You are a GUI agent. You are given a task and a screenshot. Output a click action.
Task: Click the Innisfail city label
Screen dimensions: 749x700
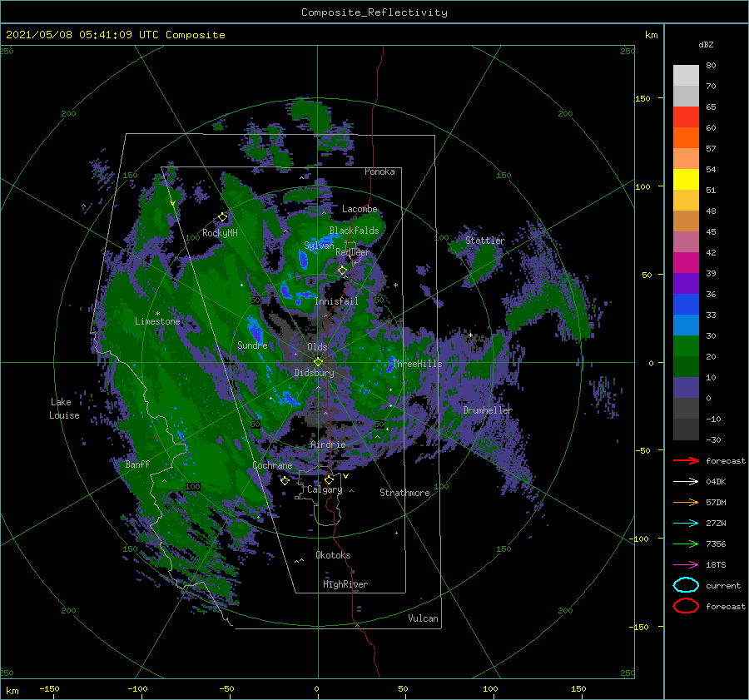(x=336, y=301)
